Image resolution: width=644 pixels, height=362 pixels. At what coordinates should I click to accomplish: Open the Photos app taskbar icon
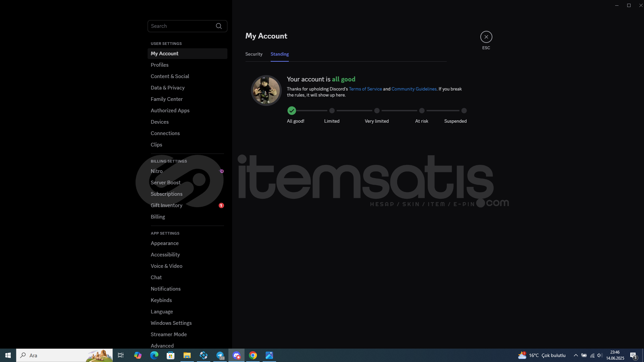click(x=269, y=355)
